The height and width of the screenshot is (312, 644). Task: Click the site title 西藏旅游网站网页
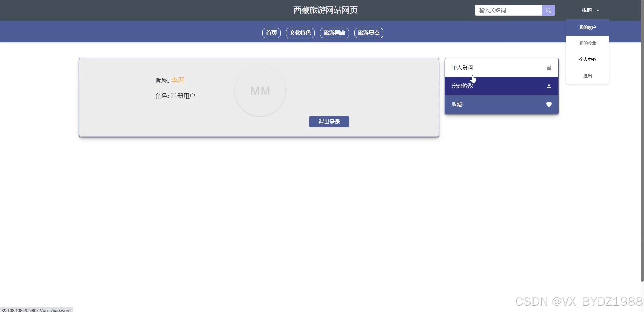pos(326,10)
